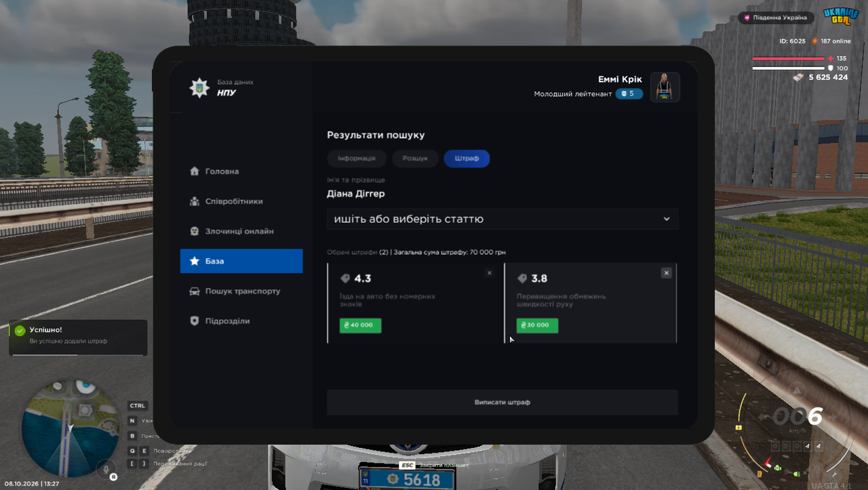
Task: Switch to the Розшук tab
Action: 415,159
